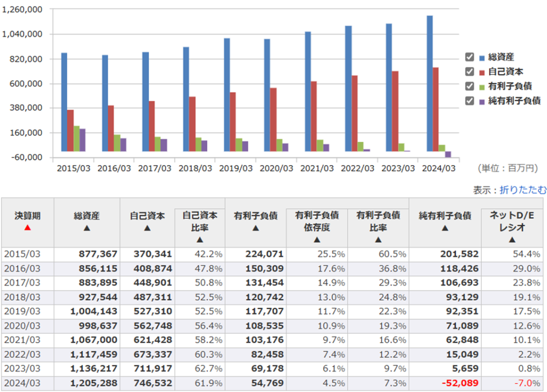Sort table by 総資産 column arrow
This screenshot has width=547, height=392.
[x=87, y=228]
